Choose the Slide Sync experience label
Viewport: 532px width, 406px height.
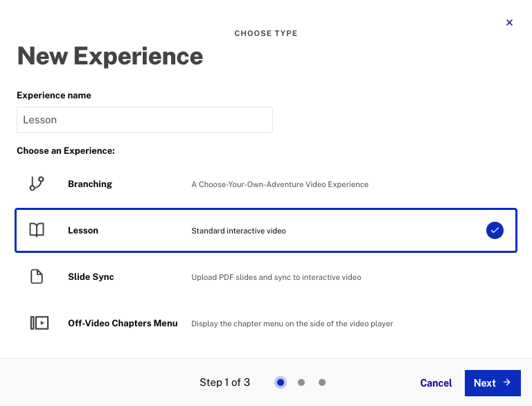pos(91,277)
